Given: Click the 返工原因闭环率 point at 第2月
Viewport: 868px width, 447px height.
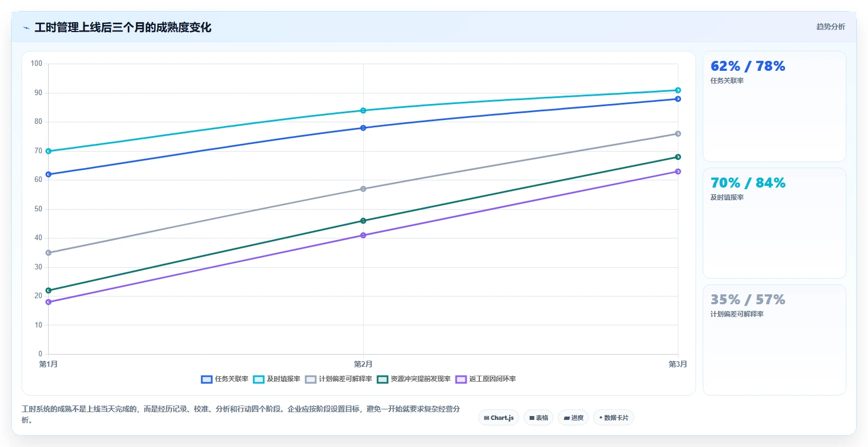Looking at the screenshot, I should click(363, 235).
